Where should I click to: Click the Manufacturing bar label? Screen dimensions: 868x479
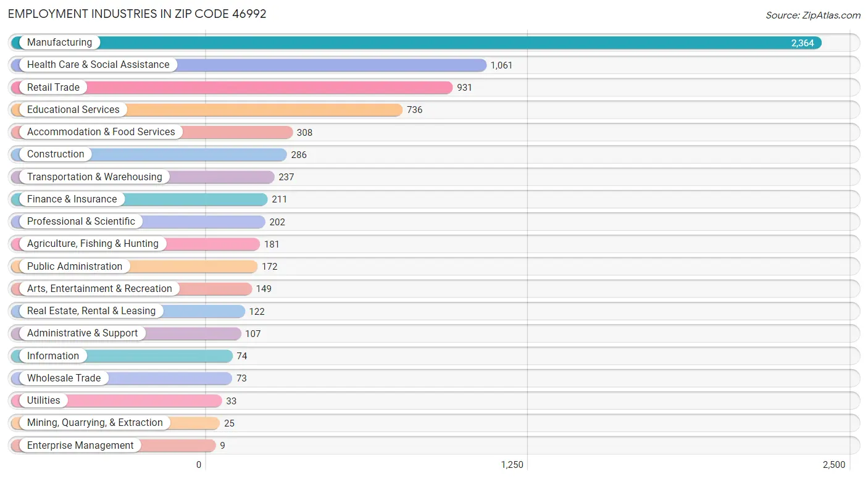59,43
